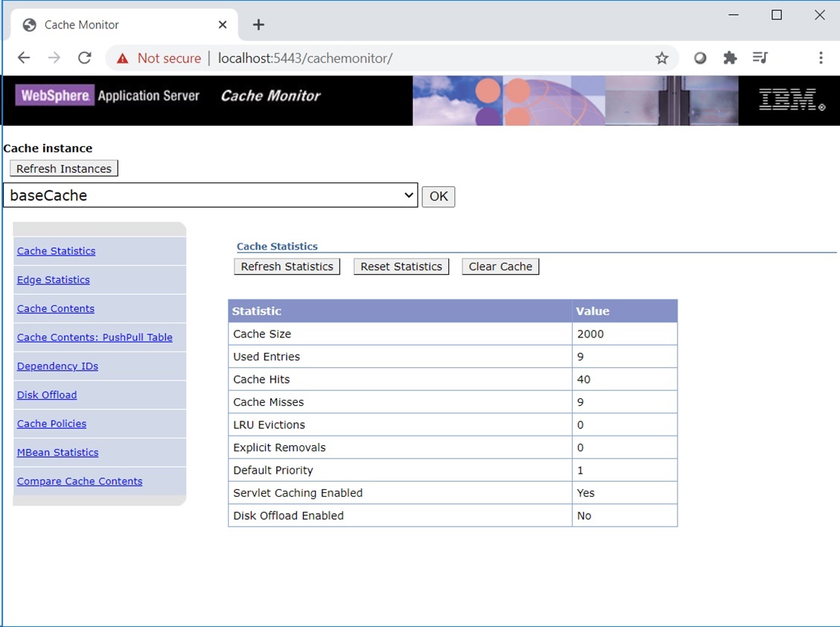
Task: Confirm cache instance with OK button
Action: click(438, 196)
